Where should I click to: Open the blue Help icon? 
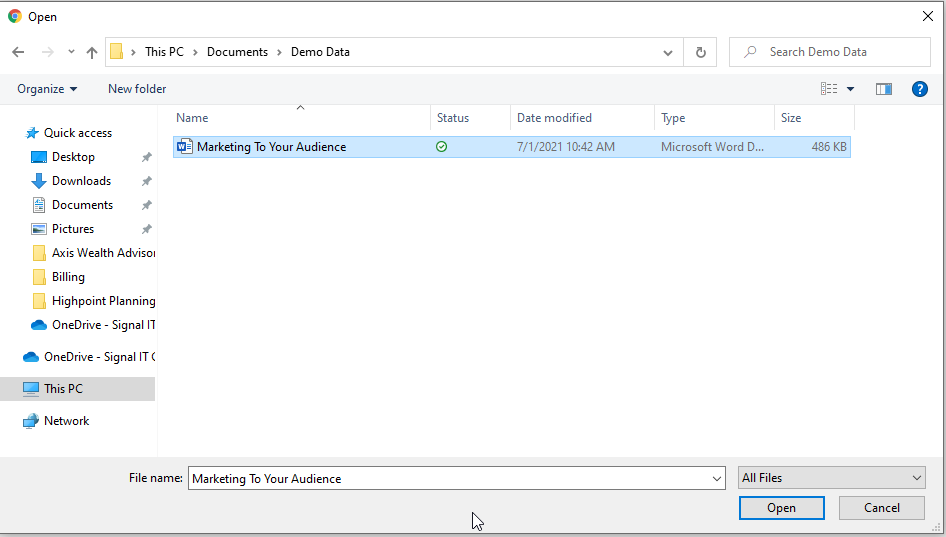[x=919, y=89]
